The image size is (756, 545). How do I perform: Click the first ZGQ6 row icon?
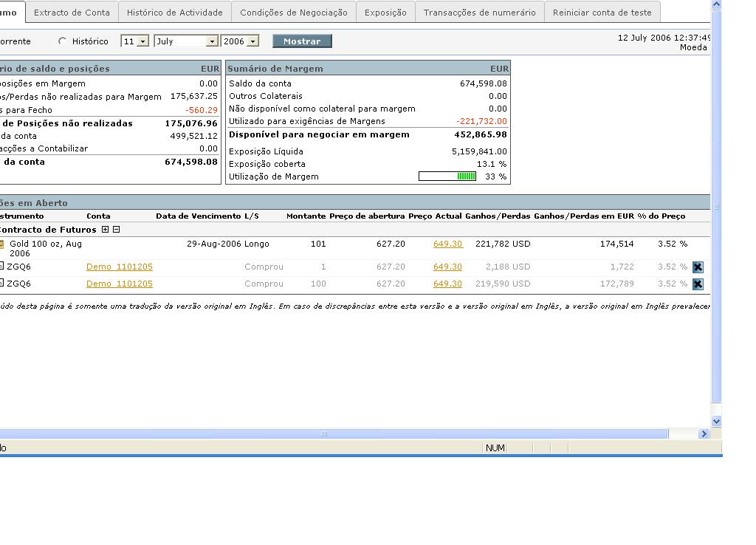pos(2,267)
